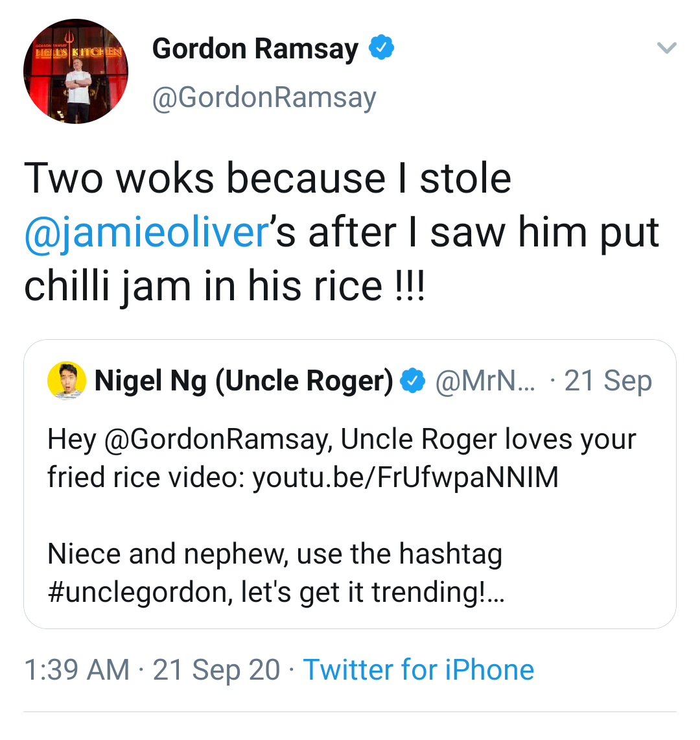Open Nigel Ng's avatar in the quoted tweet

(67, 381)
